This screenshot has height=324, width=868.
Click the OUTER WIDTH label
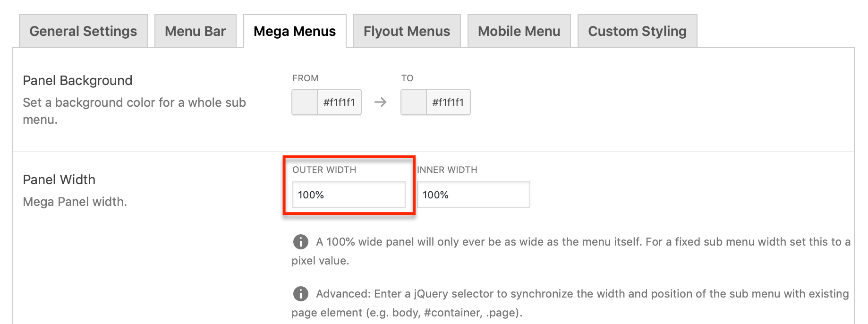[x=324, y=170]
